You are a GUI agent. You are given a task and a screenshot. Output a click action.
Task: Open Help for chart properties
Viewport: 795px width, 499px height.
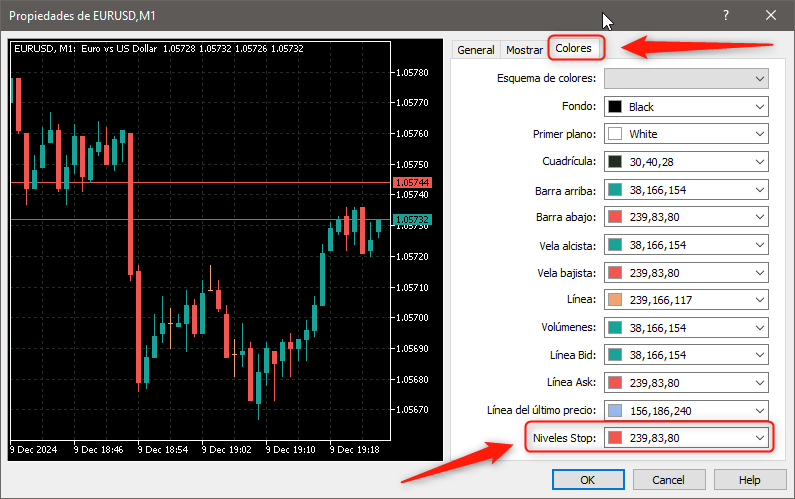click(749, 480)
